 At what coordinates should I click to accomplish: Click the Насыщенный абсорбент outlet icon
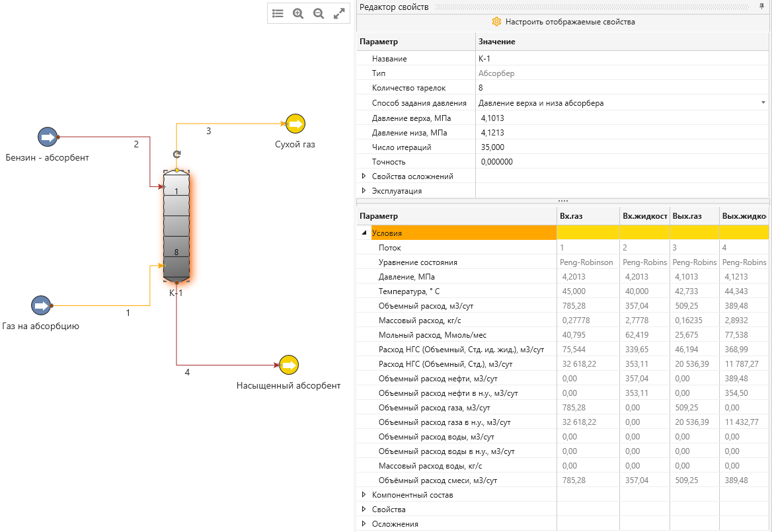pos(289,365)
